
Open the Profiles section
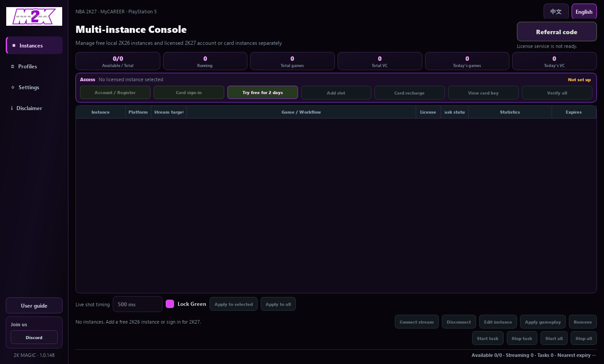coord(34,66)
